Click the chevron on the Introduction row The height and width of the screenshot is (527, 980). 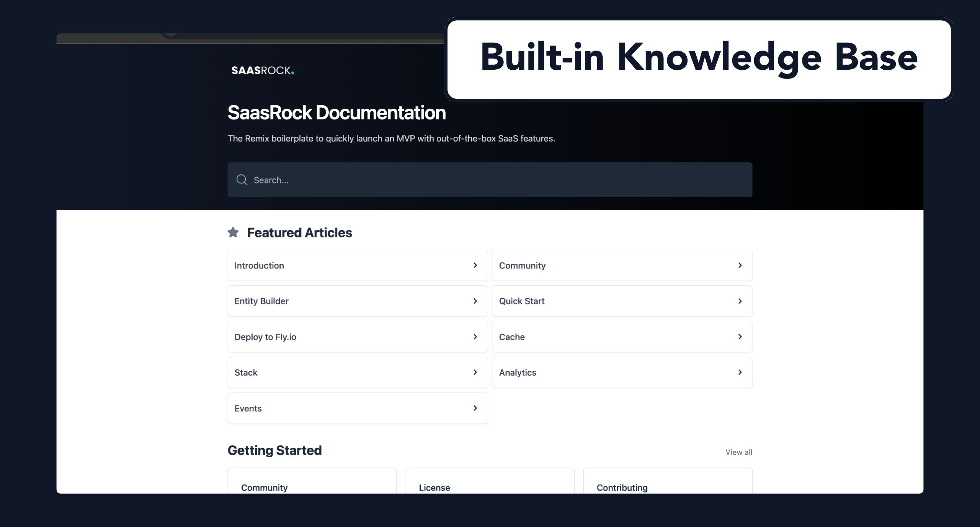tap(475, 265)
